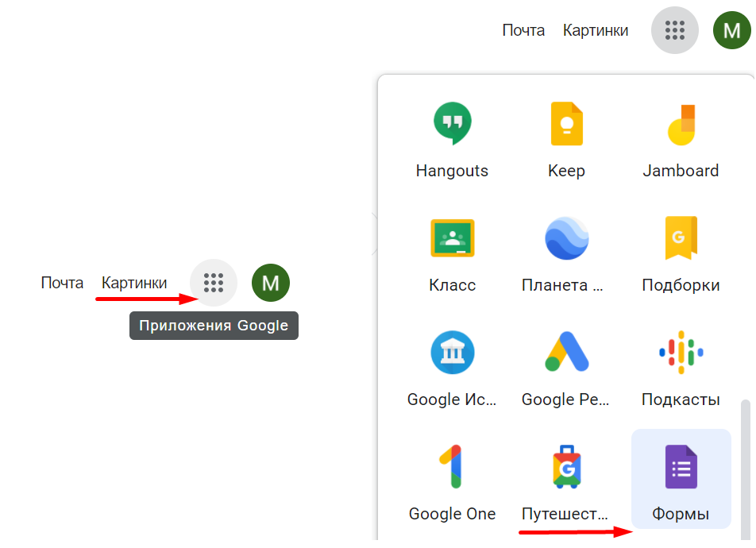Screen dimensions: 756x548
Task: Click the Почта link at top right
Action: (523, 30)
